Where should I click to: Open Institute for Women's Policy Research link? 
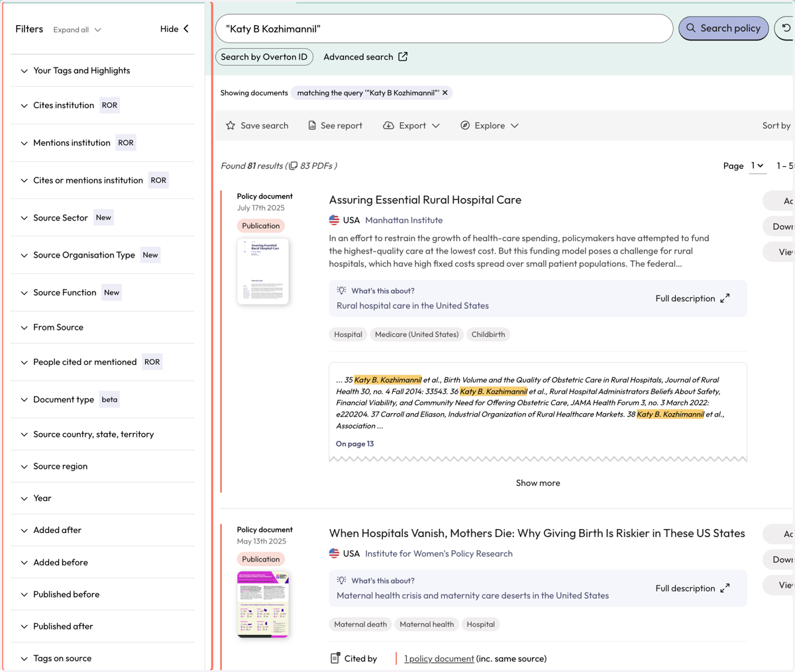tap(439, 554)
